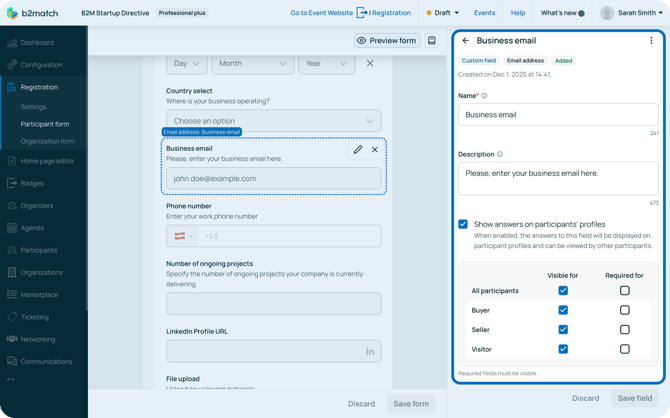Select Organization form in sidebar
Screen dimensions: 670x418
click(x=47, y=141)
